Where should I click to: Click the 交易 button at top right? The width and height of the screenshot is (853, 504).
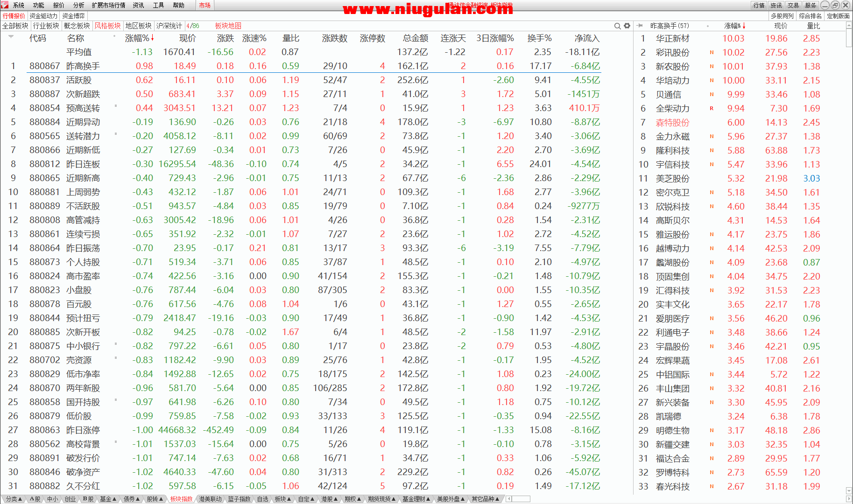click(793, 5)
